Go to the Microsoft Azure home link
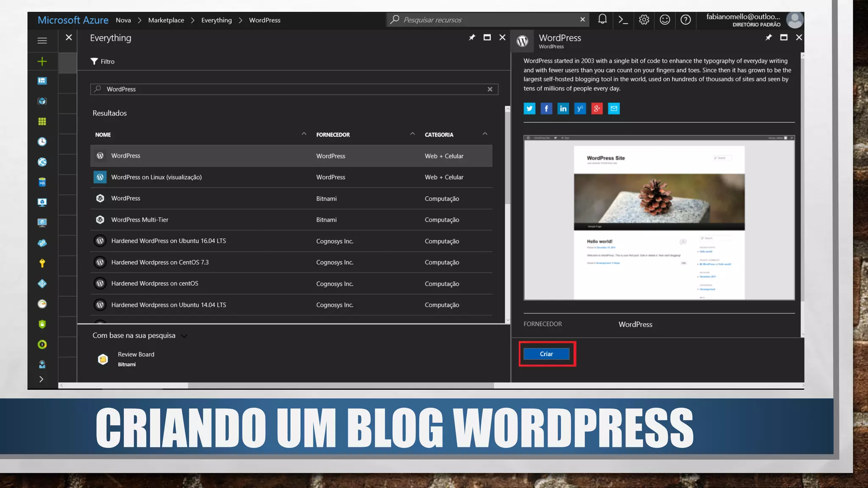The height and width of the screenshot is (488, 868). point(73,20)
